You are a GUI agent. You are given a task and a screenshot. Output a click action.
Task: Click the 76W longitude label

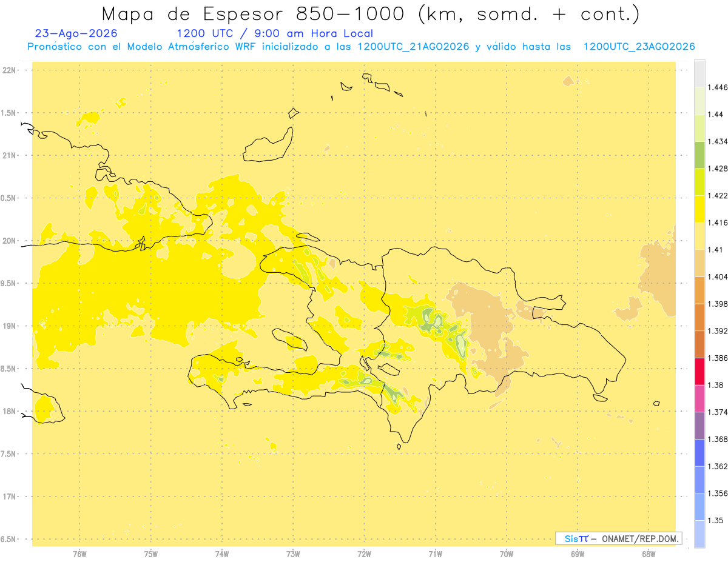tap(79, 554)
